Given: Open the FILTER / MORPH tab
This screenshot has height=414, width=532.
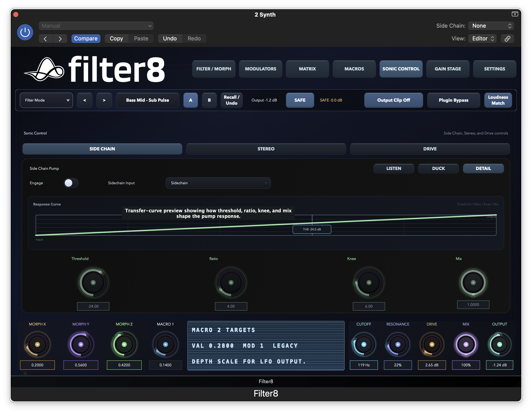Looking at the screenshot, I should pos(214,69).
